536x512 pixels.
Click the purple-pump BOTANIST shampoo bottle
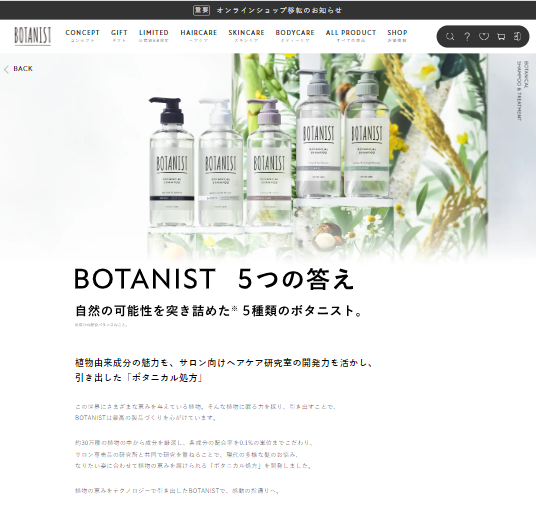tap(269, 163)
